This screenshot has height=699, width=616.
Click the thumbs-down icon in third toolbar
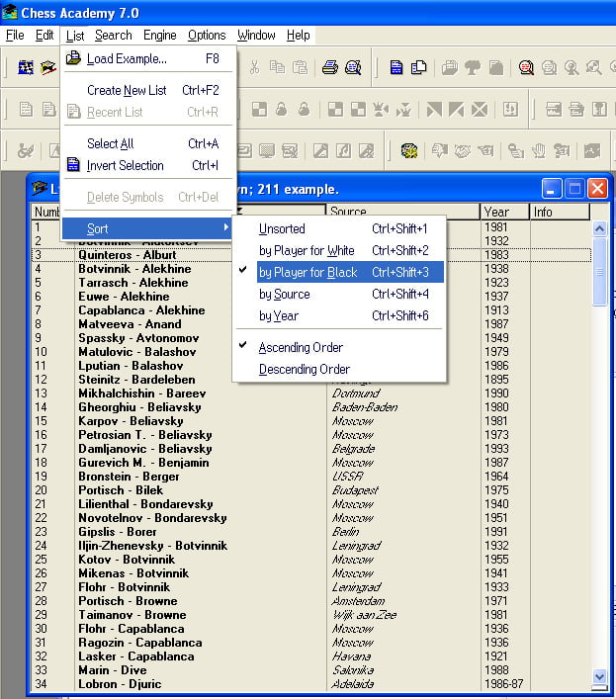point(439,151)
